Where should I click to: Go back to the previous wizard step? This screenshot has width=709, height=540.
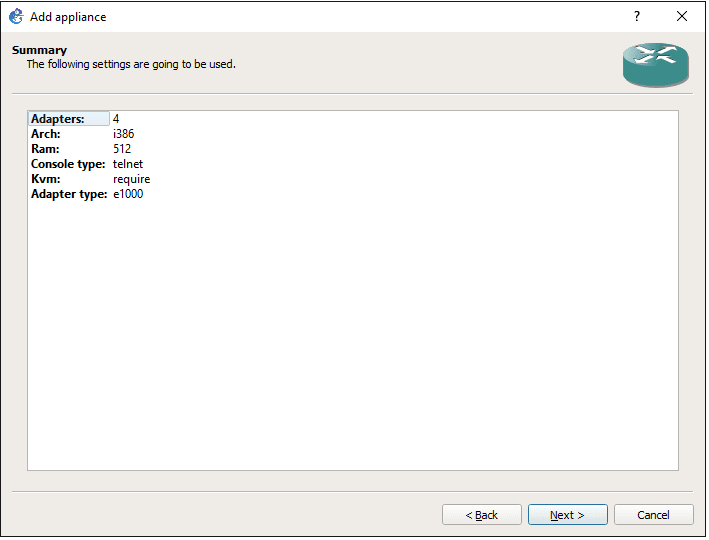pos(481,515)
